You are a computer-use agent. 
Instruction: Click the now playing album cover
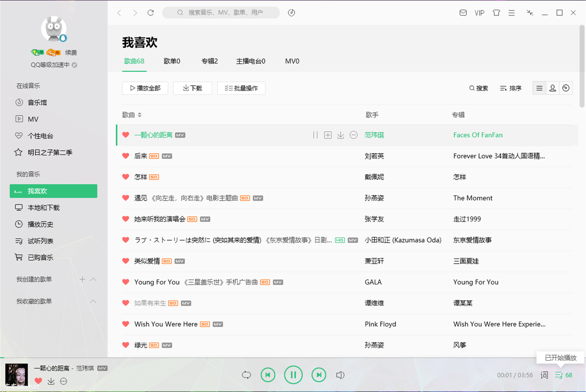click(16, 375)
